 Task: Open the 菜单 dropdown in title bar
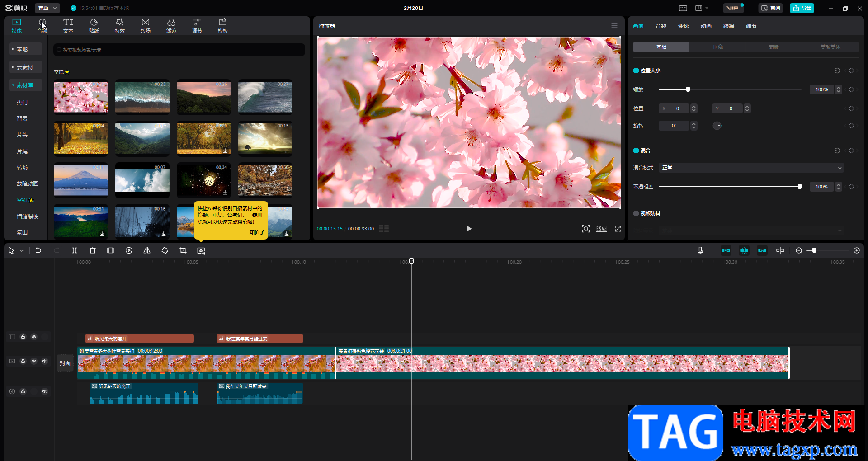(47, 8)
